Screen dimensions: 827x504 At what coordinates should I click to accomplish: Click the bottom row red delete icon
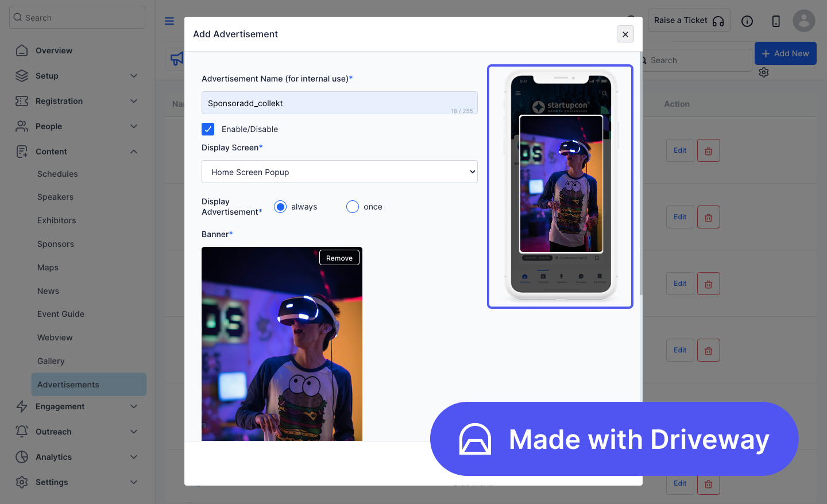pos(709,484)
